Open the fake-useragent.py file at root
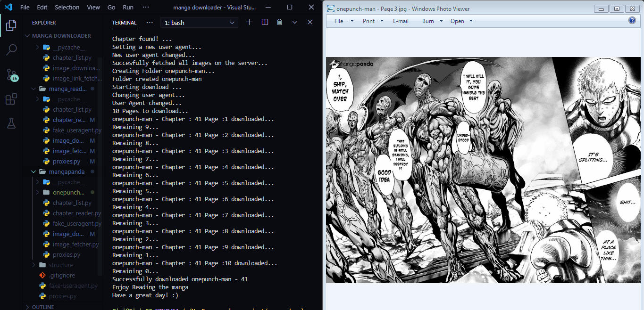644x310 pixels. pyautogui.click(x=73, y=286)
